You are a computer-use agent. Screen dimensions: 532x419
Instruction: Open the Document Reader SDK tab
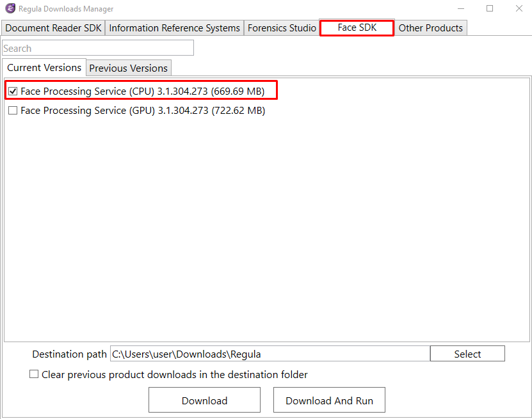[x=53, y=28]
